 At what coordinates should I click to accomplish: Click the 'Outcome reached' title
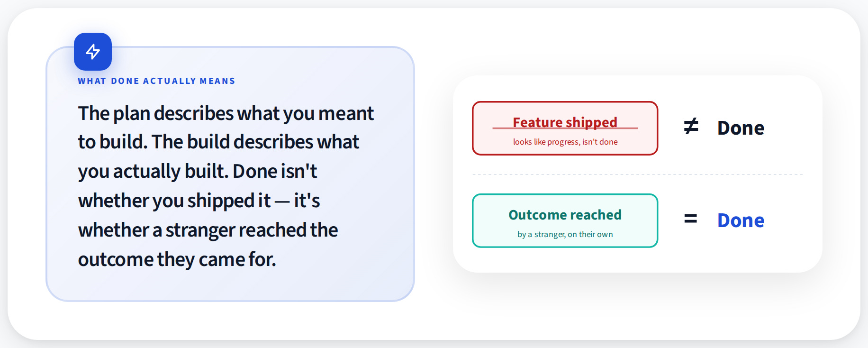pos(565,215)
